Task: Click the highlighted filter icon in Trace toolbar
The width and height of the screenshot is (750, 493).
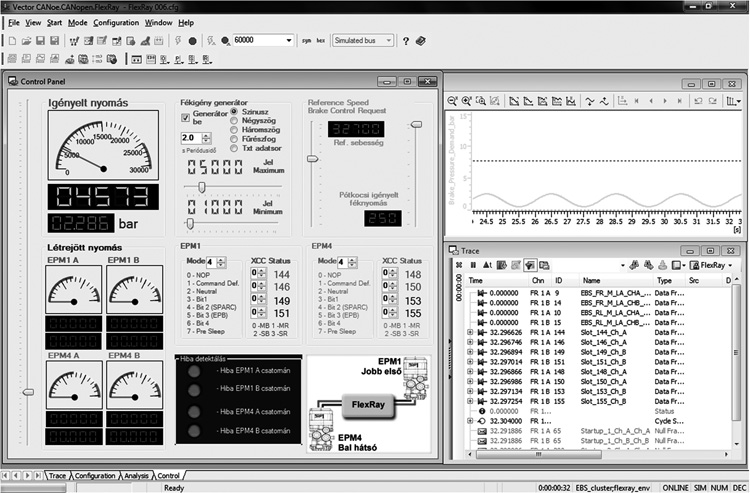Action: [x=529, y=265]
